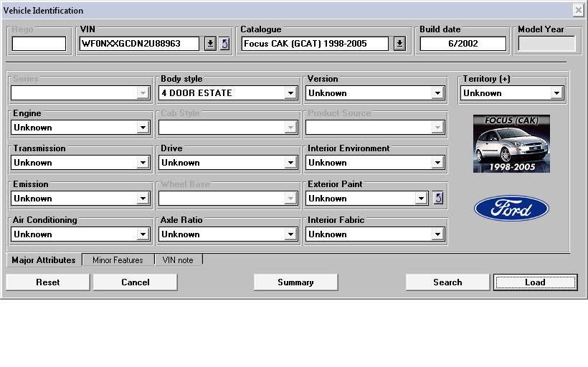
Task: Click the Summary button
Action: click(295, 282)
